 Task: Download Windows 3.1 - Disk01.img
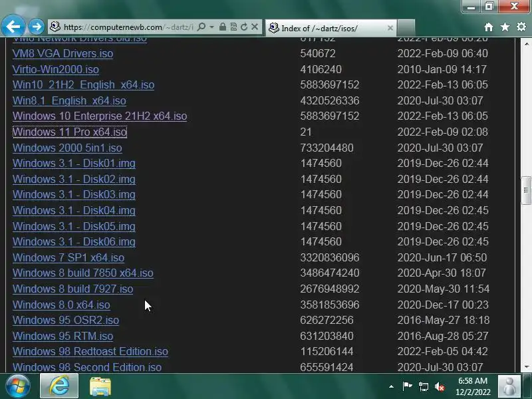point(74,163)
